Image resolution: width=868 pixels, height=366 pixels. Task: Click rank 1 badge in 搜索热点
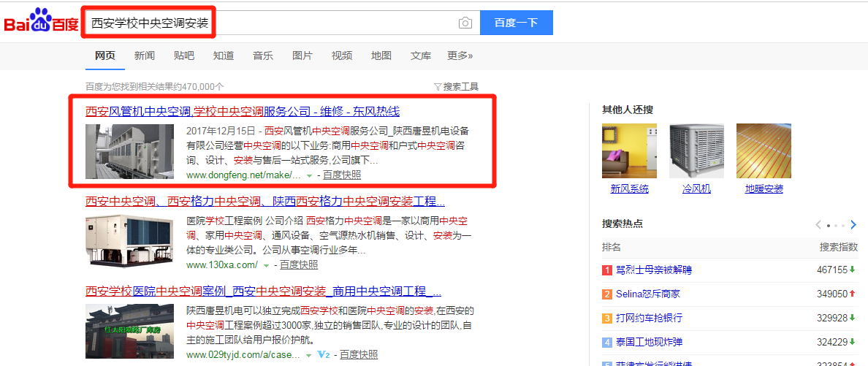click(606, 270)
